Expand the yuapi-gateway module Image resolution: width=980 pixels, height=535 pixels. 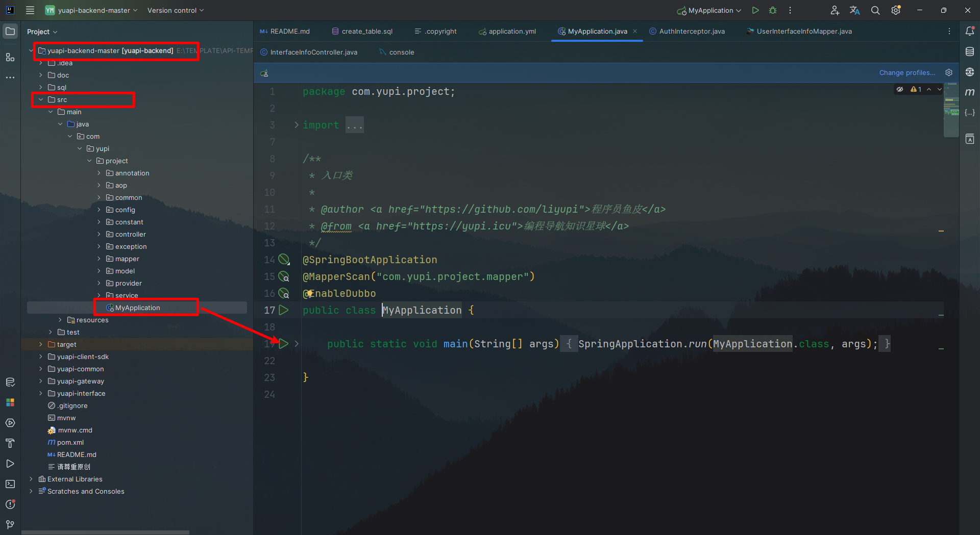pyautogui.click(x=41, y=381)
